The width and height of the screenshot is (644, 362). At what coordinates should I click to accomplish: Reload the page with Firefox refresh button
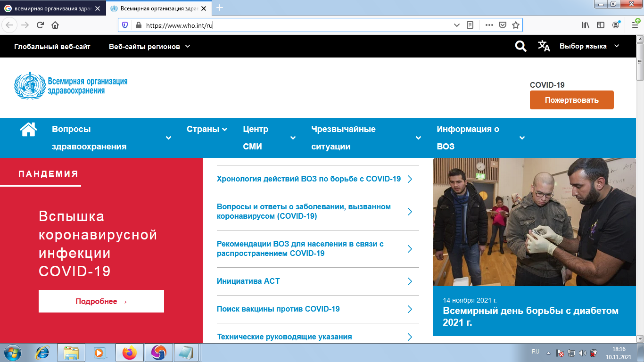tap(40, 25)
